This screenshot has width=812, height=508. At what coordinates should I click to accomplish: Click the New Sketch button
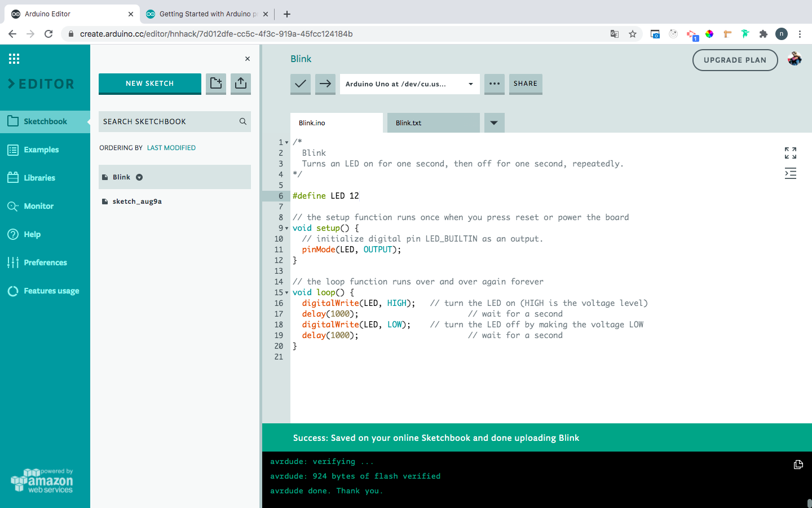point(150,84)
